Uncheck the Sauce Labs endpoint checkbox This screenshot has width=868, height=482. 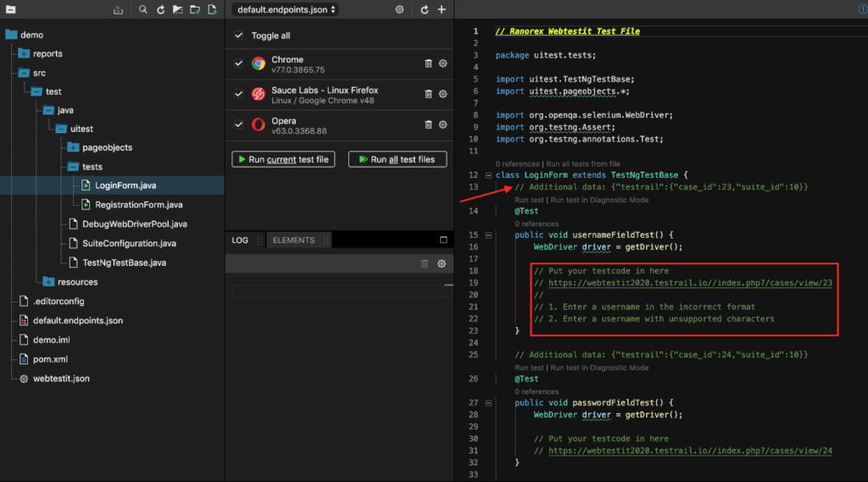[238, 94]
